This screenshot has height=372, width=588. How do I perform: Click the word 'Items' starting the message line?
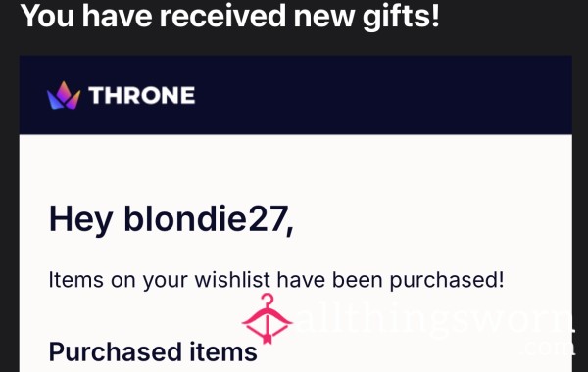tap(76, 280)
